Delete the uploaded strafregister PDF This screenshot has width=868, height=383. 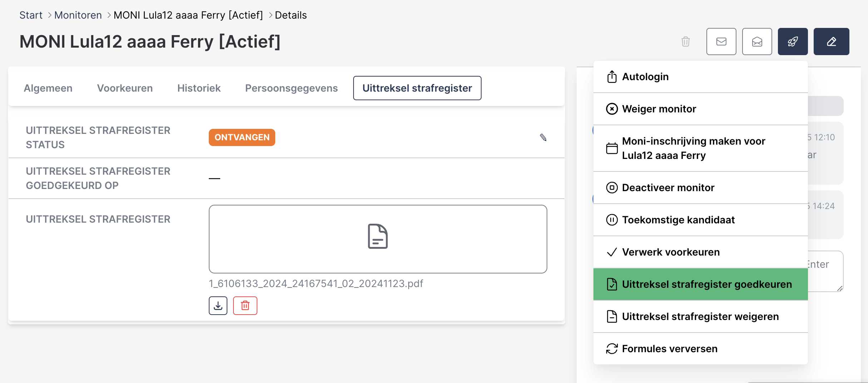coord(245,306)
